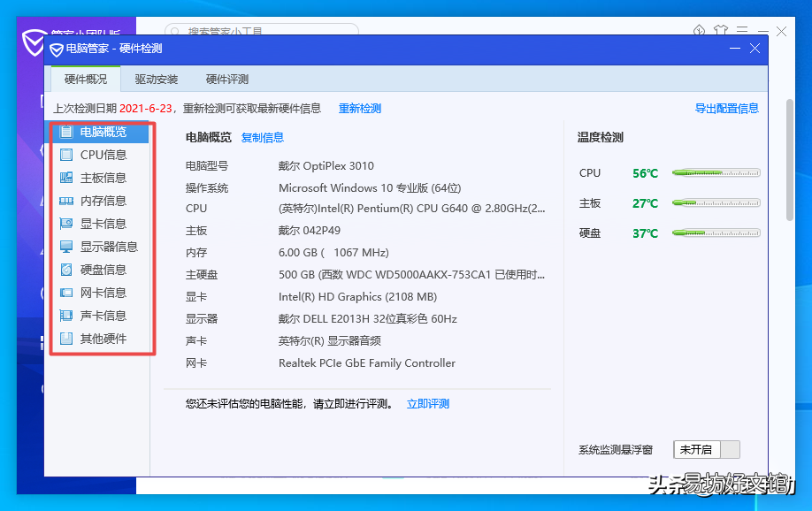
Task: Click the scrollbar of the background window
Action: click(790, 160)
